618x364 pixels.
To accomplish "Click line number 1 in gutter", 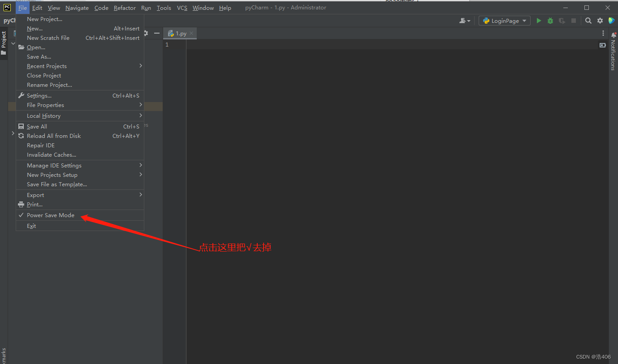I will point(167,45).
